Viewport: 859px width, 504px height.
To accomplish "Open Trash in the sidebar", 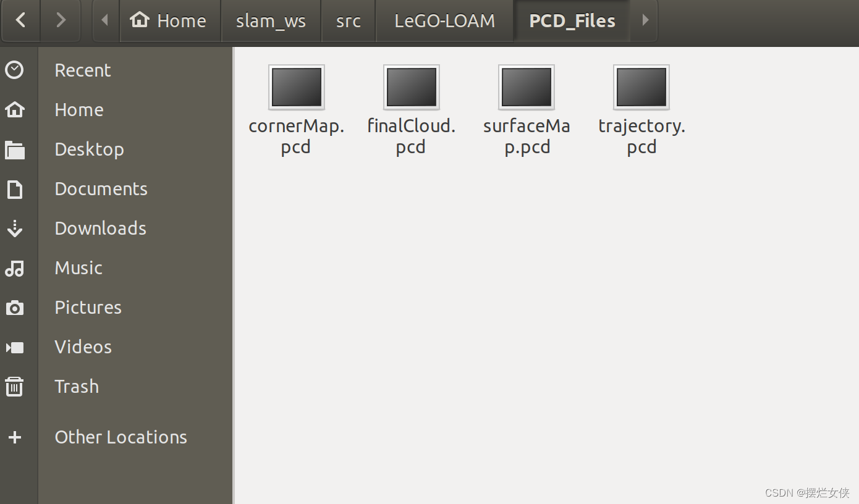I will click(77, 387).
